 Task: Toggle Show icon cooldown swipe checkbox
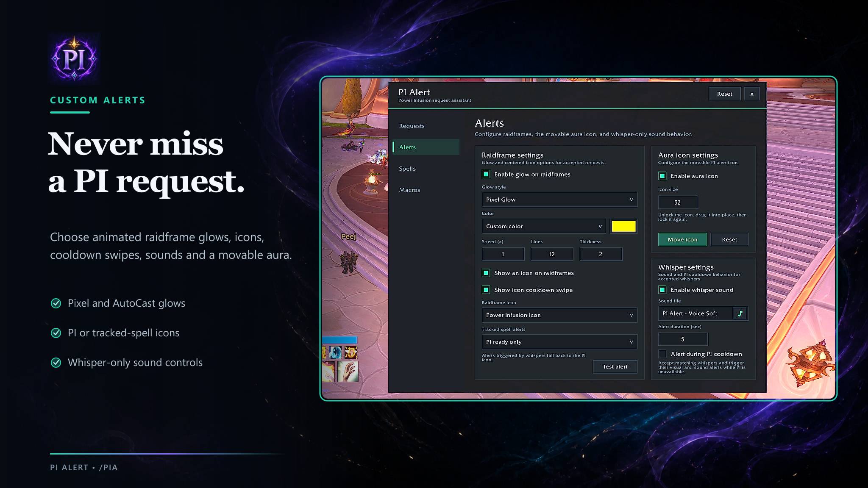coord(486,290)
